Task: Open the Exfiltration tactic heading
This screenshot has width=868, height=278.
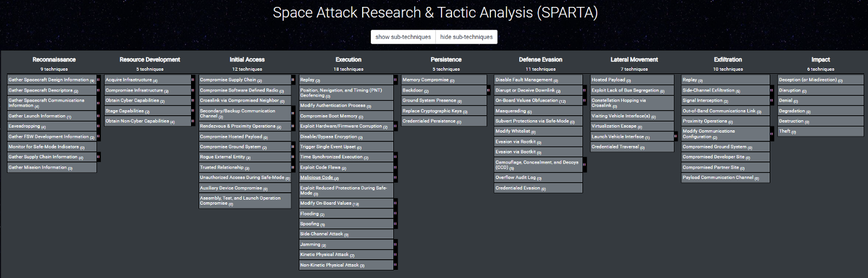Action: click(x=728, y=59)
